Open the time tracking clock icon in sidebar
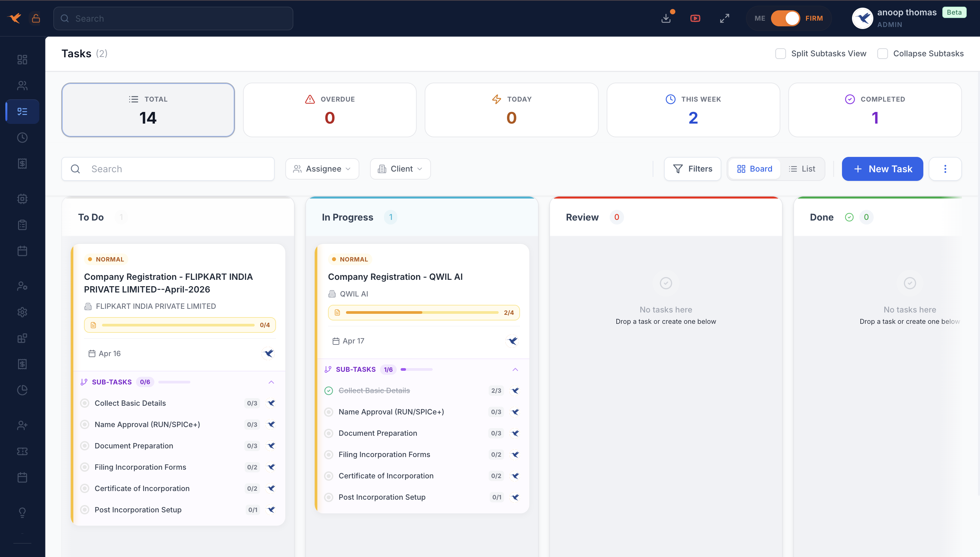The width and height of the screenshot is (980, 557). 22,137
